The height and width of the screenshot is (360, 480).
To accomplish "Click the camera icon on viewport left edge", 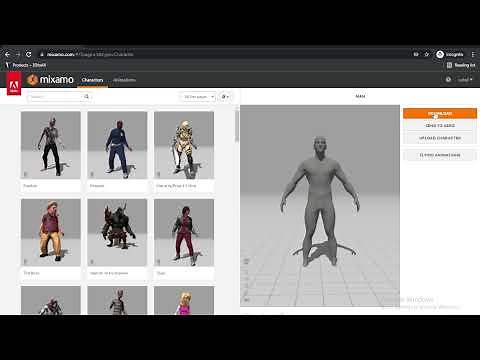I will [x=247, y=261].
